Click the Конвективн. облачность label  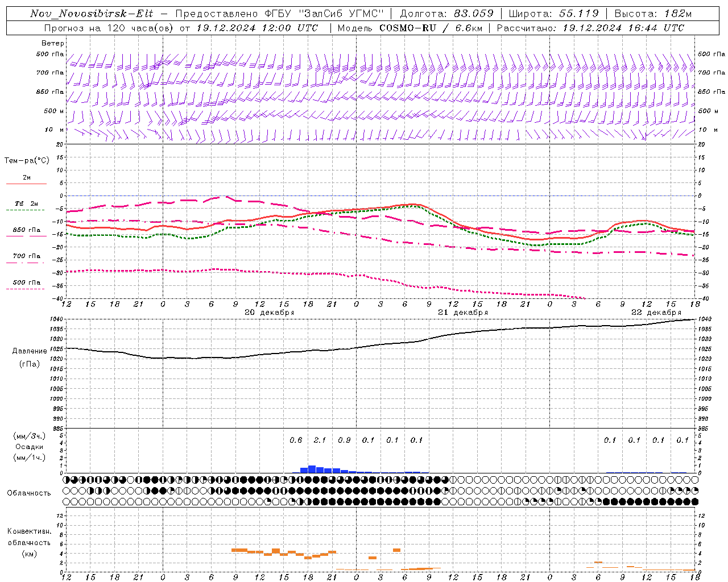point(29,537)
